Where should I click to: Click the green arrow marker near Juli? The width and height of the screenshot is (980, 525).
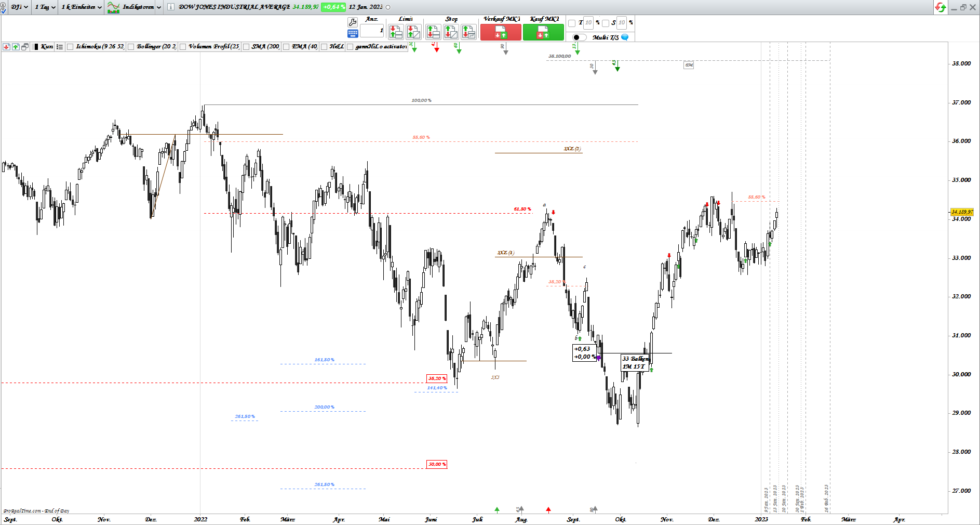point(497,510)
